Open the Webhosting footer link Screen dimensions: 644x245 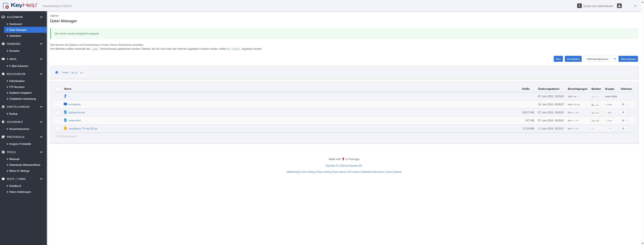click(x=293, y=172)
